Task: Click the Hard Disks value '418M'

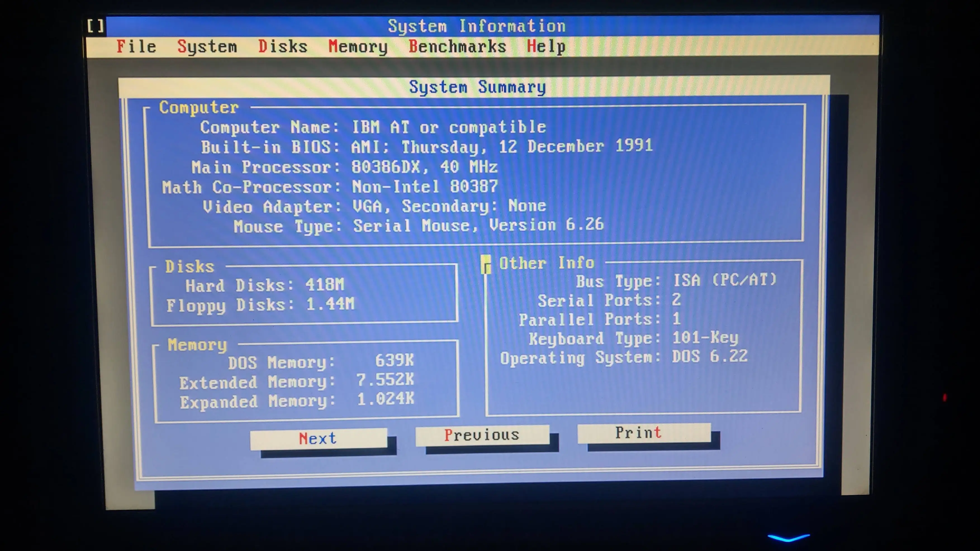Action: pyautogui.click(x=324, y=284)
